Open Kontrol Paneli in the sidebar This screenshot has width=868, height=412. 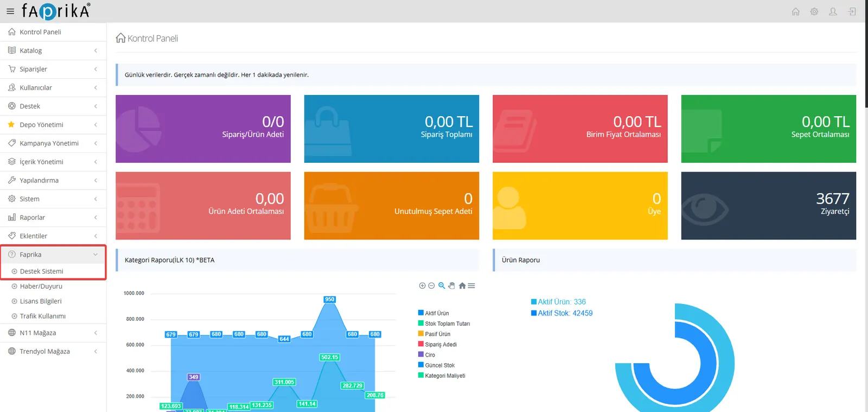[53, 32]
